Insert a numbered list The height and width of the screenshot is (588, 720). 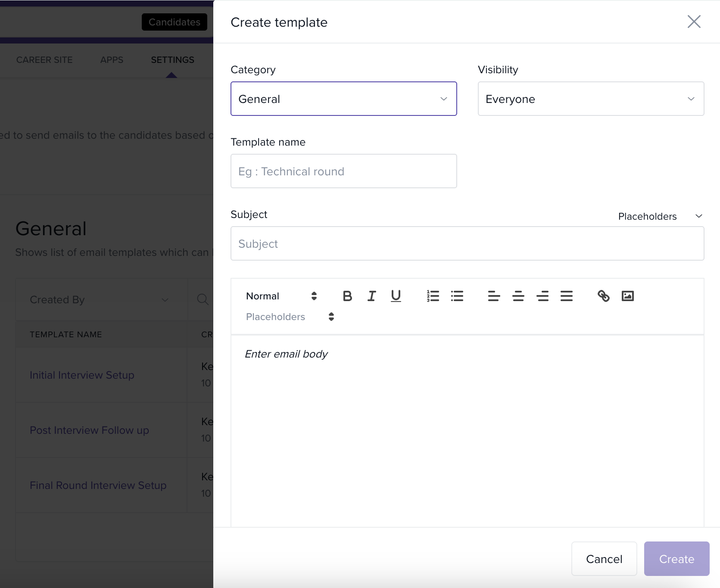coord(433,296)
